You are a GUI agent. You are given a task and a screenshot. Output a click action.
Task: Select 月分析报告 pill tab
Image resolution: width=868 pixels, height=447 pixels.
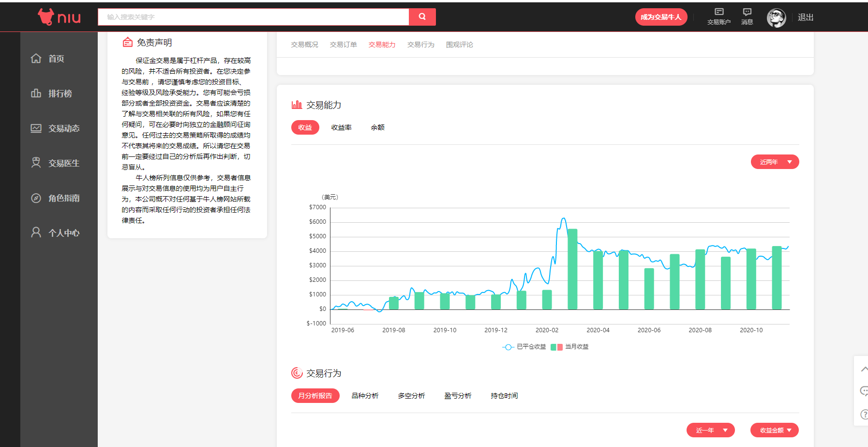315,396
